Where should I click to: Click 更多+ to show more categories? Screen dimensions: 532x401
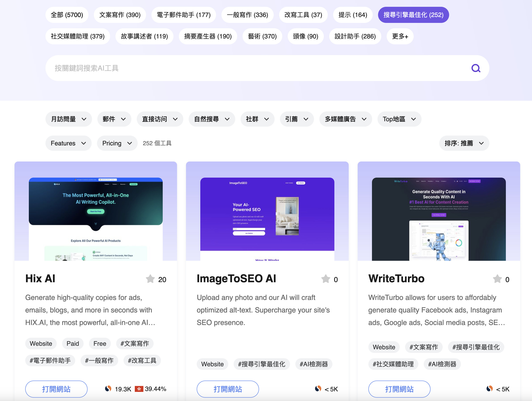400,36
